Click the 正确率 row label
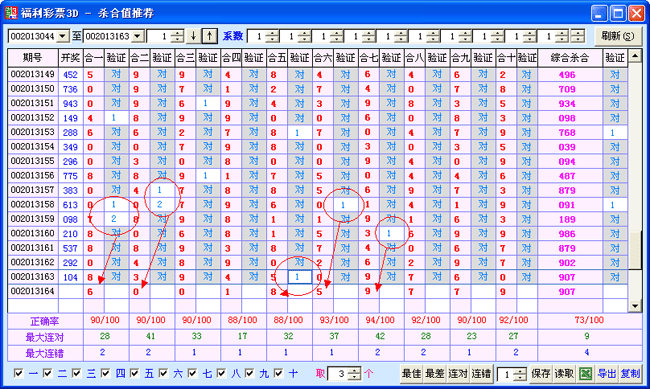Viewport: 650px width, 389px height. 45,321
